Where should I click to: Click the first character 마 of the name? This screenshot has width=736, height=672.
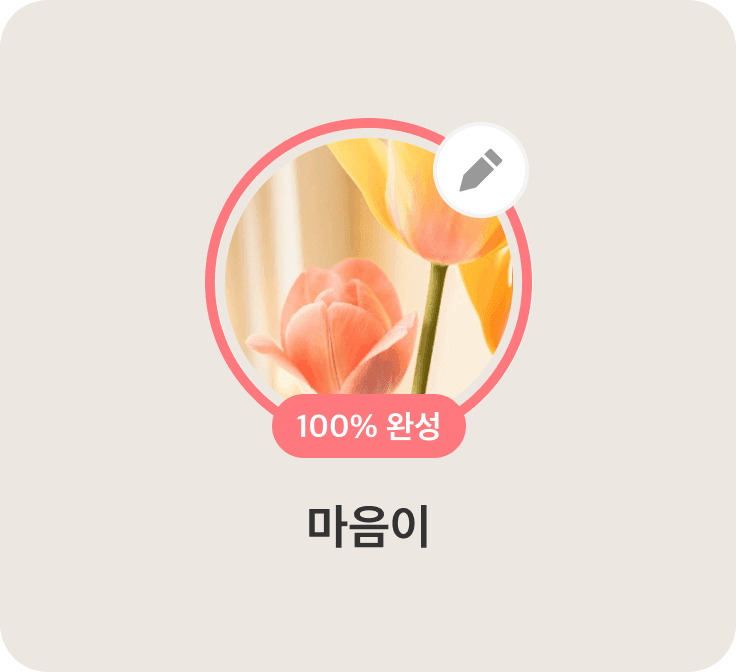coord(327,527)
